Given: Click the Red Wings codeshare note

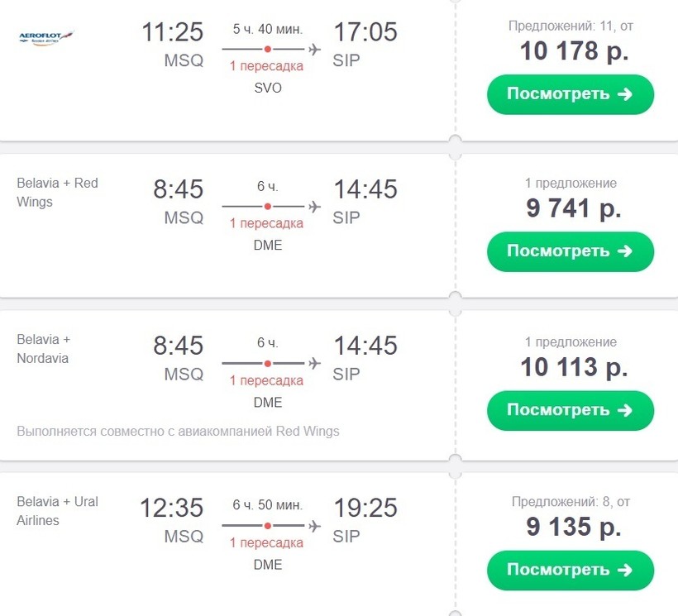Looking at the screenshot, I should 178,431.
